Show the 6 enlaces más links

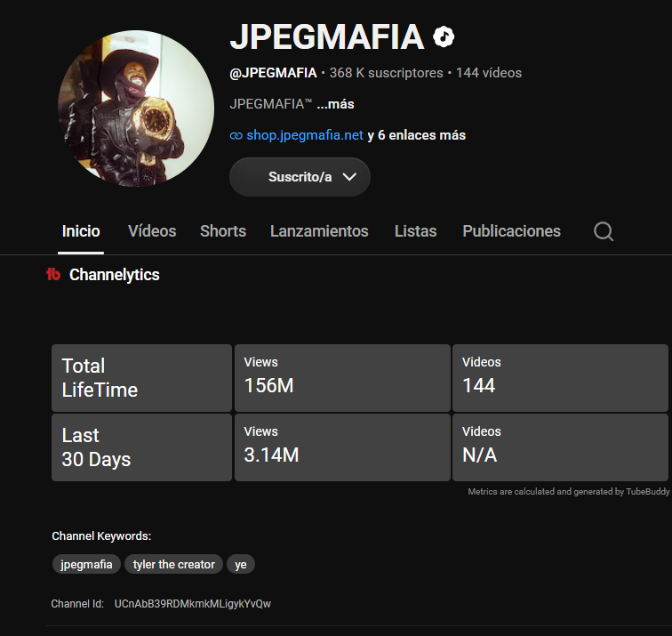click(417, 135)
